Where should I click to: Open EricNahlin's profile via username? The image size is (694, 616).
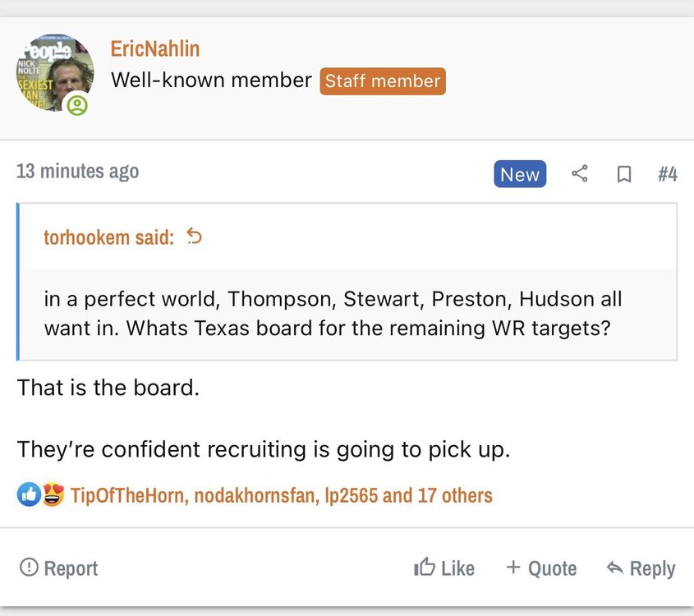[x=155, y=48]
